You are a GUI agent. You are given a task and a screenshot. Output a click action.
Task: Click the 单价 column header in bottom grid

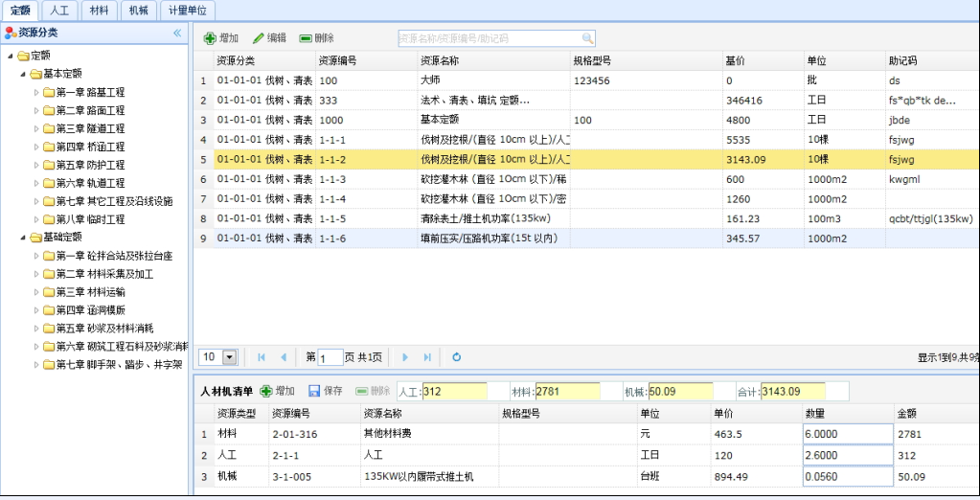tap(757, 413)
